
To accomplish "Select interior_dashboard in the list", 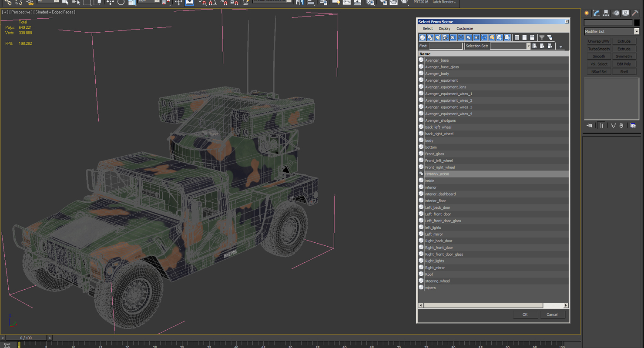I will (x=493, y=194).
